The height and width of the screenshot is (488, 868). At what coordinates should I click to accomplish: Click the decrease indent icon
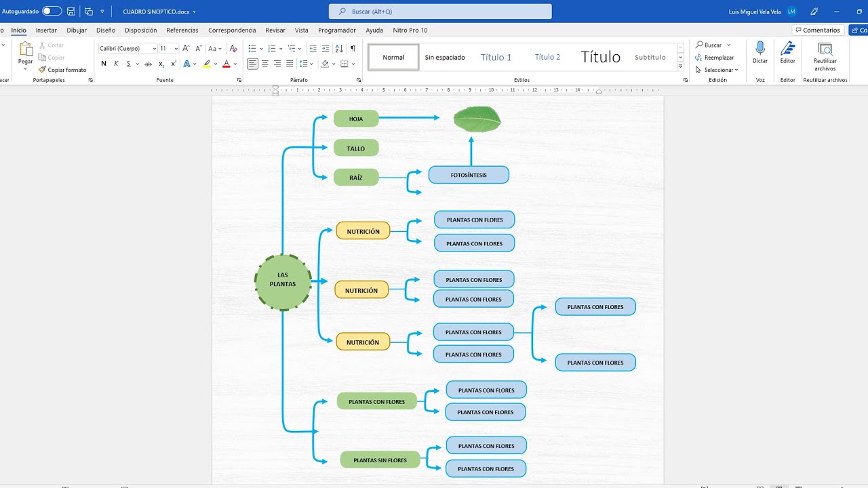pos(313,49)
